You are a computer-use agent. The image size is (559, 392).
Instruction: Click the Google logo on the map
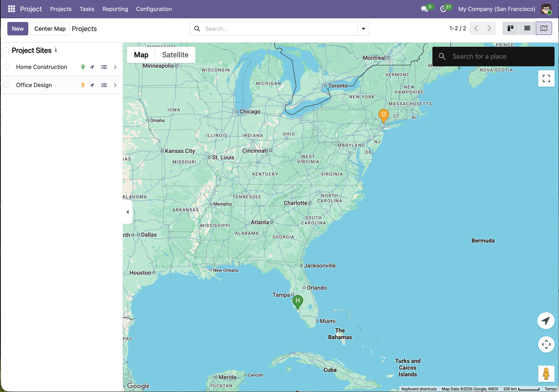pos(138,386)
